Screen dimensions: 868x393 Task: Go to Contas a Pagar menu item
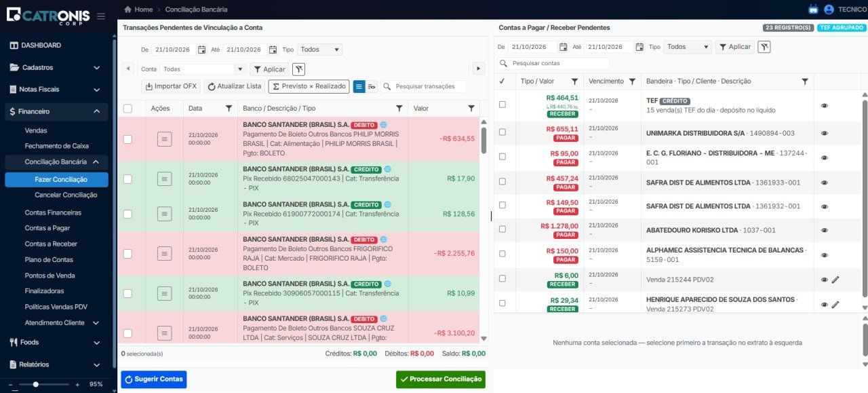(47, 228)
